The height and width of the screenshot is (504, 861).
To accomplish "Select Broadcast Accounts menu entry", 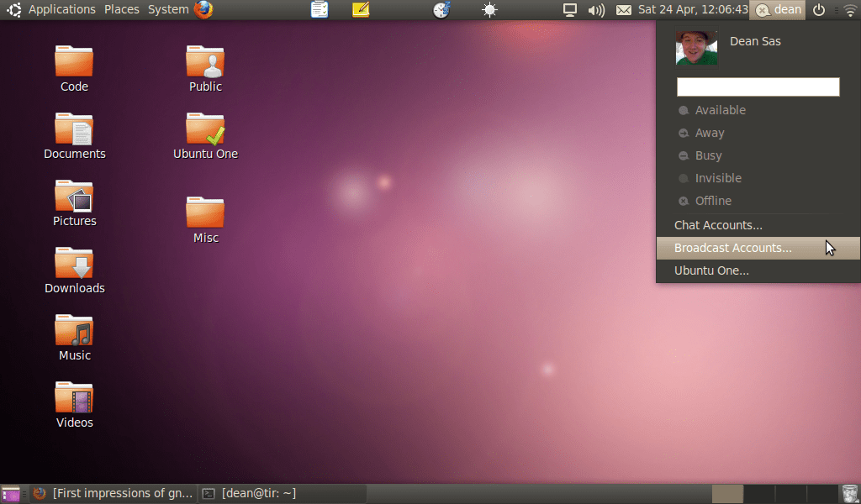I will click(732, 248).
